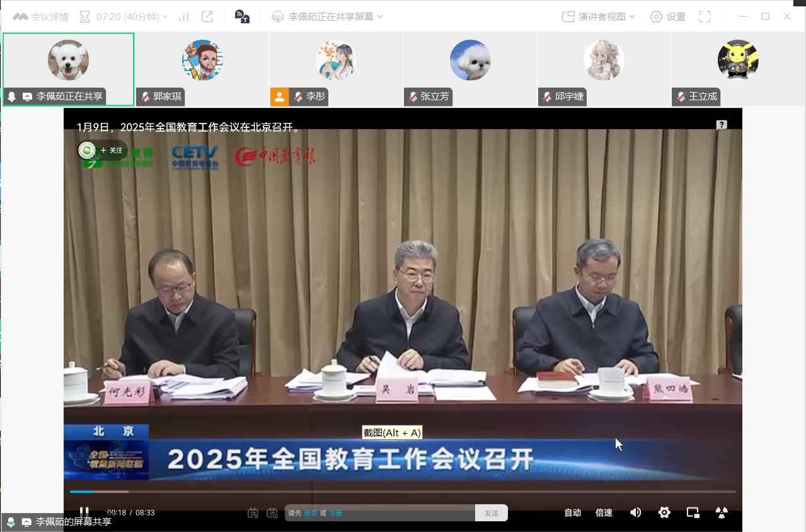This screenshot has height=532, width=806.
Task: Click the help question mark on the video
Action: 722,125
